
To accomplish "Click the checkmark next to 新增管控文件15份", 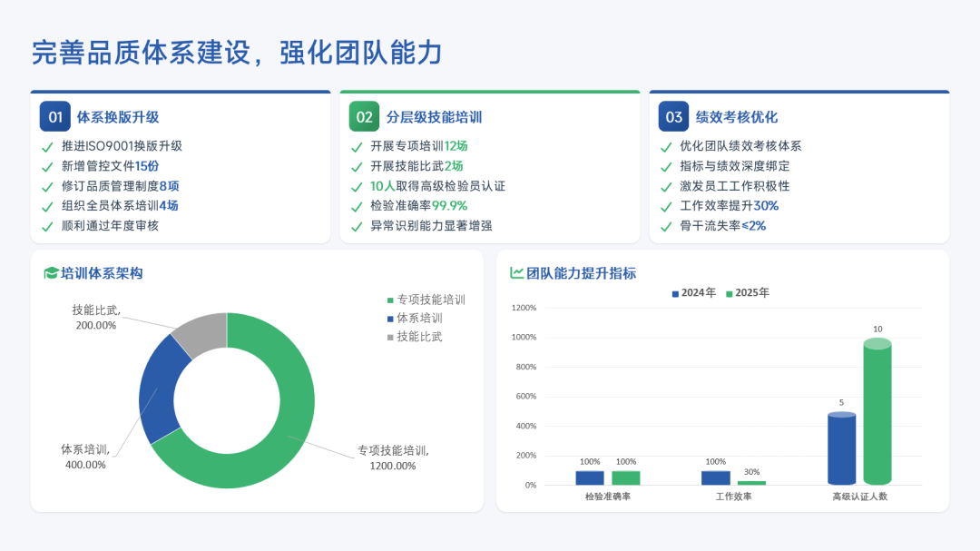I will click(48, 166).
